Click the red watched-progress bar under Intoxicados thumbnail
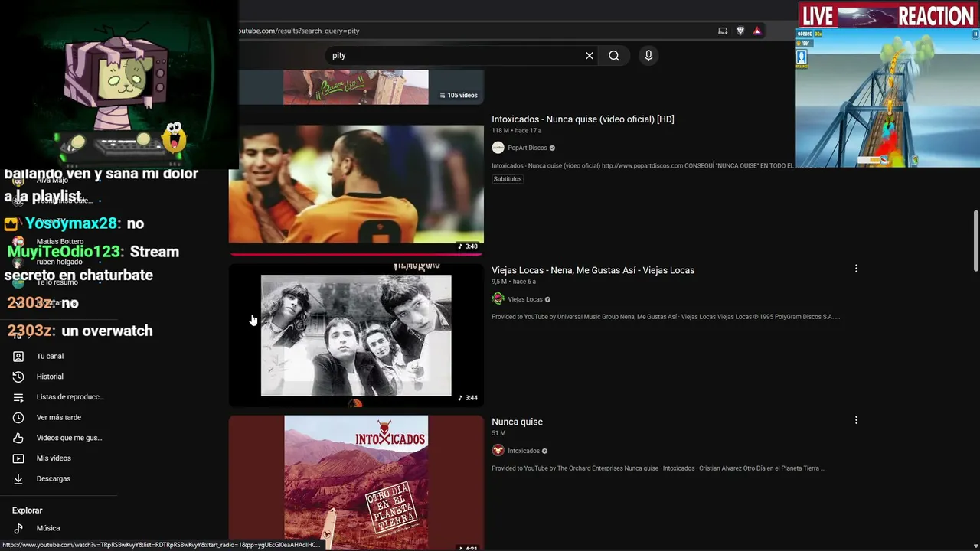The image size is (980, 551). pos(356,253)
